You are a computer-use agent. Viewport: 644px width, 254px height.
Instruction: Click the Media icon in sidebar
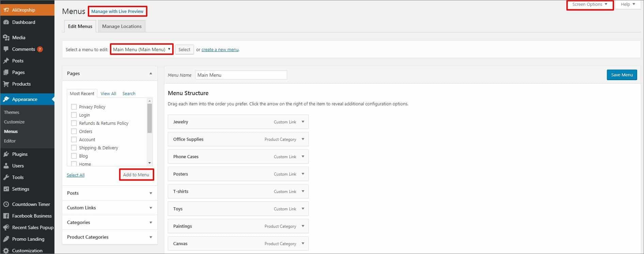coord(6,38)
